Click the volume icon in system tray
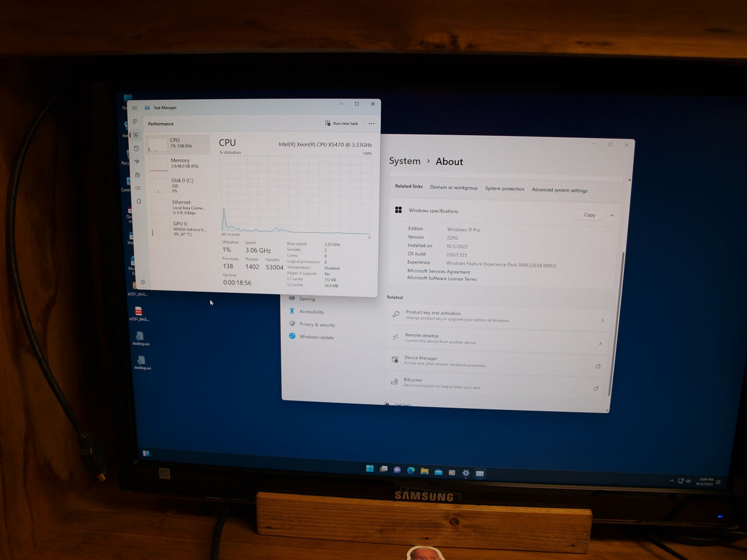This screenshot has height=560, width=747. [688, 481]
